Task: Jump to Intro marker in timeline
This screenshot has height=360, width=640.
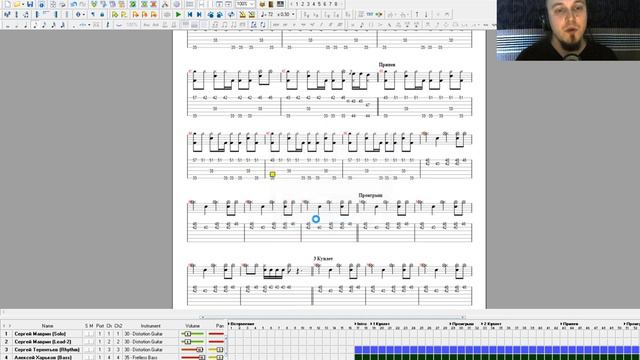Action: 362,324
